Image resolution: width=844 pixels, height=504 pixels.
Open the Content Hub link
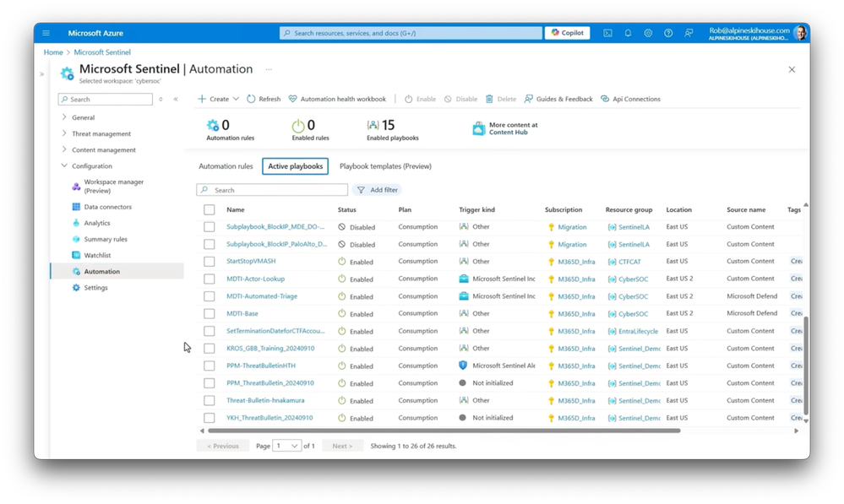click(x=508, y=133)
